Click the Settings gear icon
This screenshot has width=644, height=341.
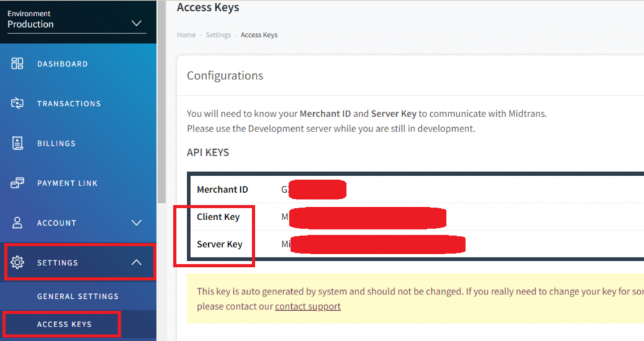18,262
